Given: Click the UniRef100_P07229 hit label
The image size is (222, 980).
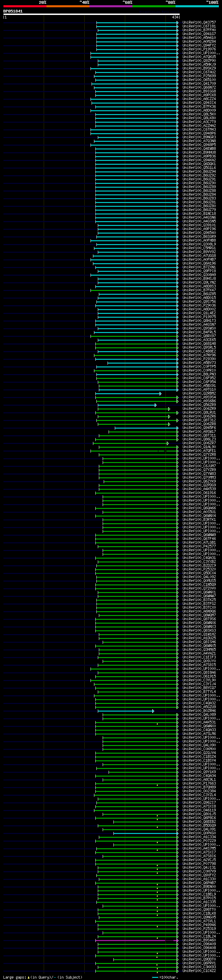Looking at the screenshot, I should (199, 841).
